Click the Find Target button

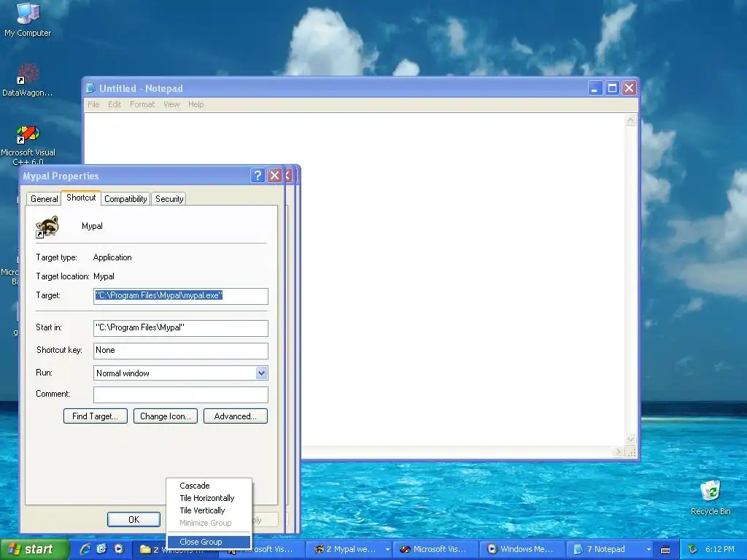pos(96,416)
